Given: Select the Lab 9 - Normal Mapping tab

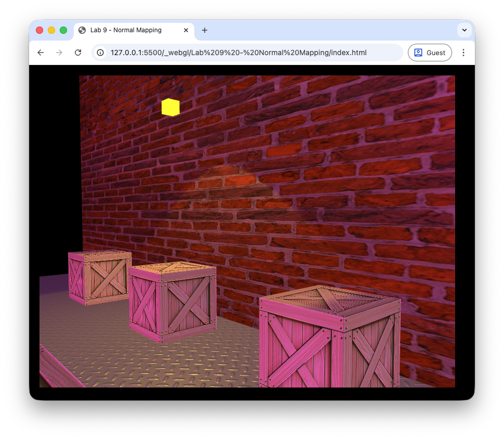Looking at the screenshot, I should click(x=127, y=30).
